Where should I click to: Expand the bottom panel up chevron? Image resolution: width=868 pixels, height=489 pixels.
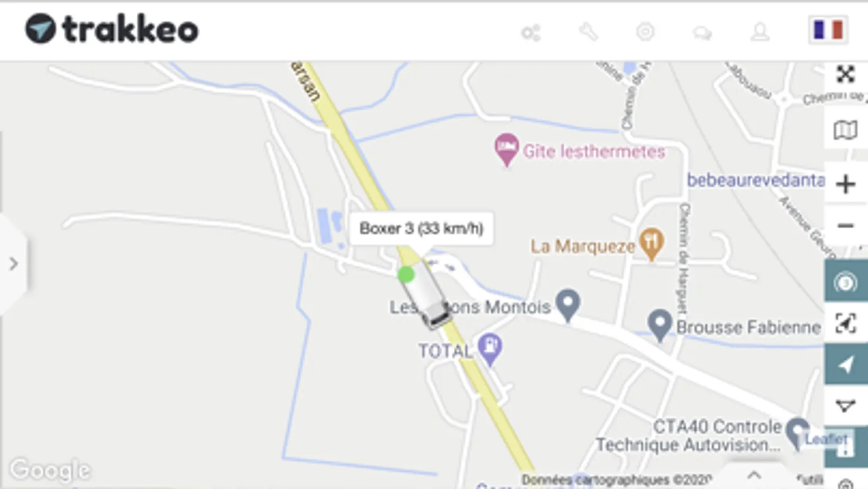[x=753, y=475]
